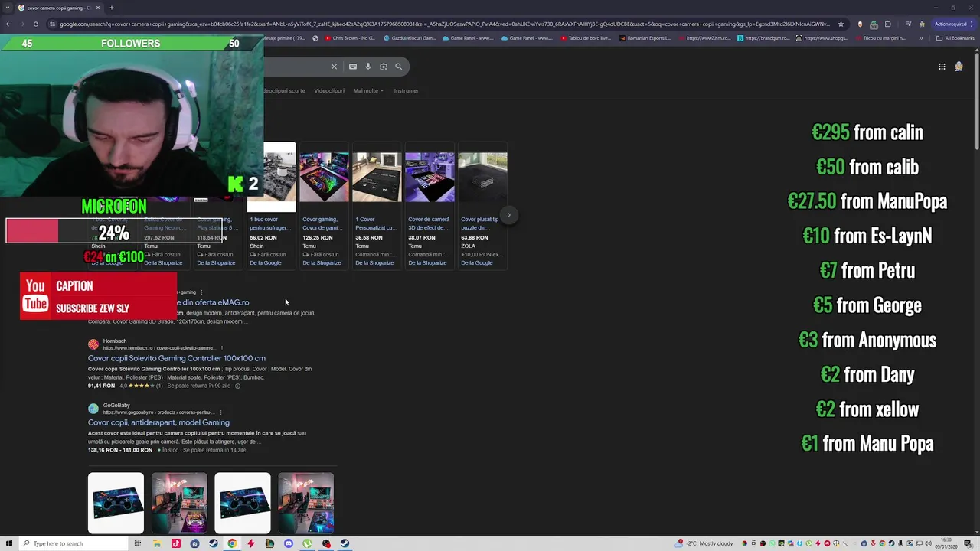Image resolution: width=980 pixels, height=551 pixels.
Task: Open the Romanian Esports bookmark
Action: 645,38
